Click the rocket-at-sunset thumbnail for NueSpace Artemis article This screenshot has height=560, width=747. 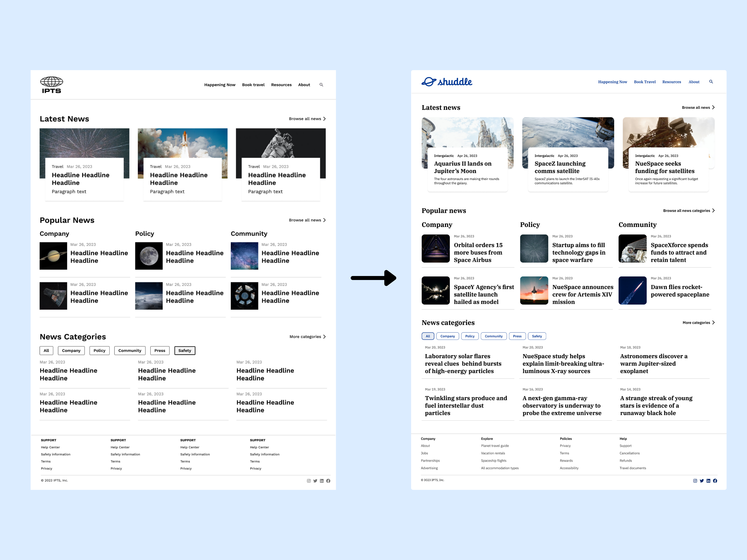click(534, 290)
